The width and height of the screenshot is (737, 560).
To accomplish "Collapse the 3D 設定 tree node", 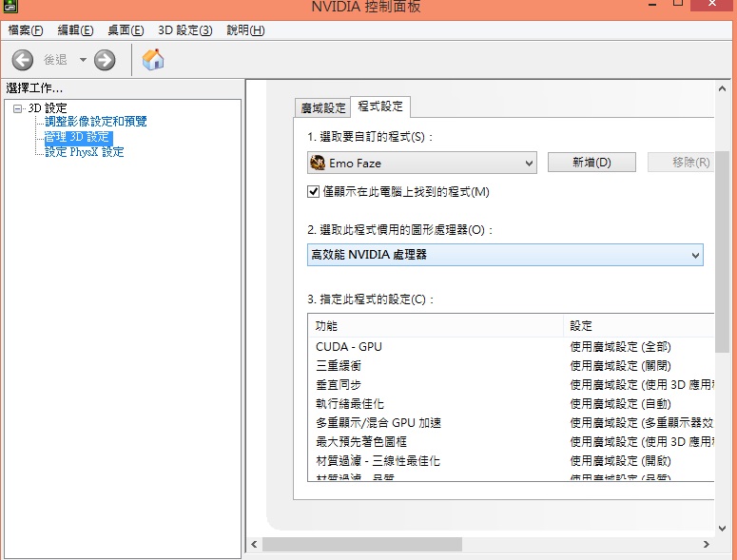I will pos(18,108).
